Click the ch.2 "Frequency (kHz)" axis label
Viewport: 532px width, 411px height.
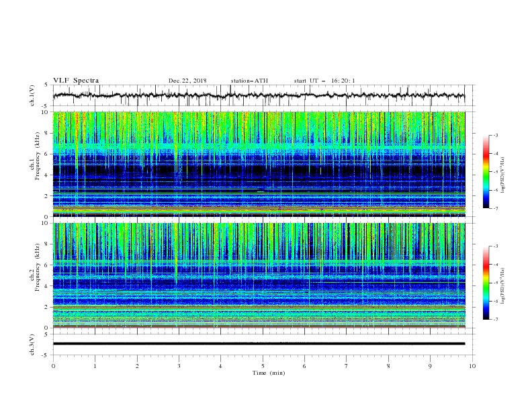click(x=37, y=267)
